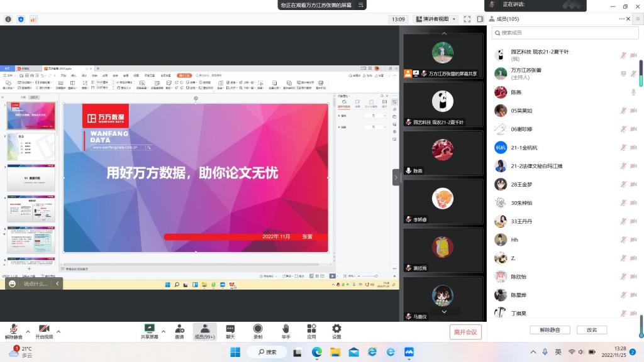The width and height of the screenshot is (644, 362).
Task: Start recording with the 录制 icon
Action: pos(258,331)
